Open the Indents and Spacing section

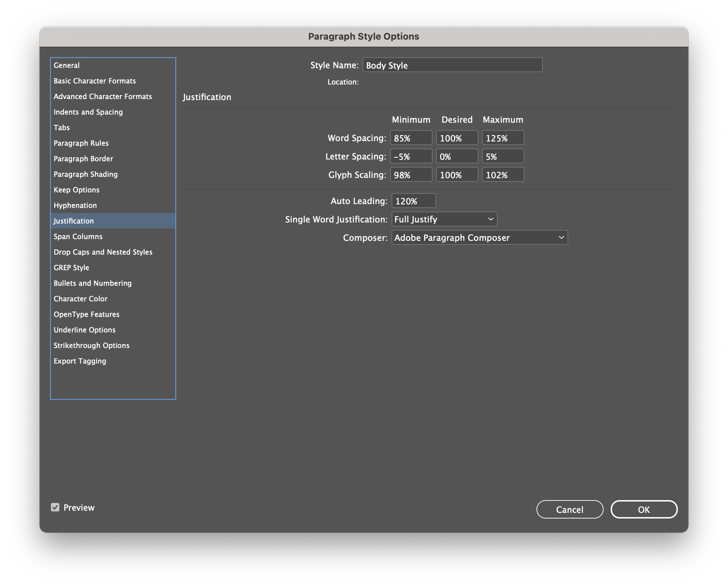tap(88, 112)
